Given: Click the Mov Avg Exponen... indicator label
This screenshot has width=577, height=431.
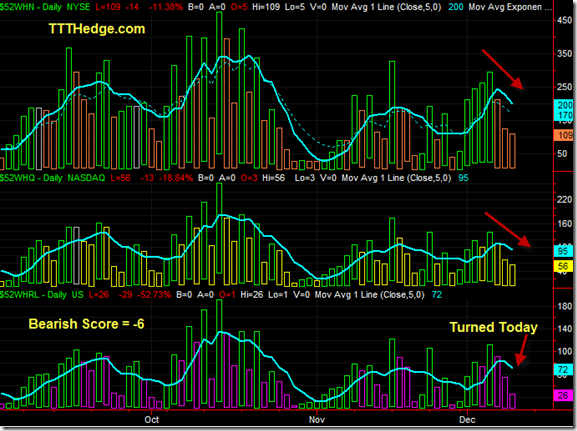Looking at the screenshot, I should tap(510, 7).
